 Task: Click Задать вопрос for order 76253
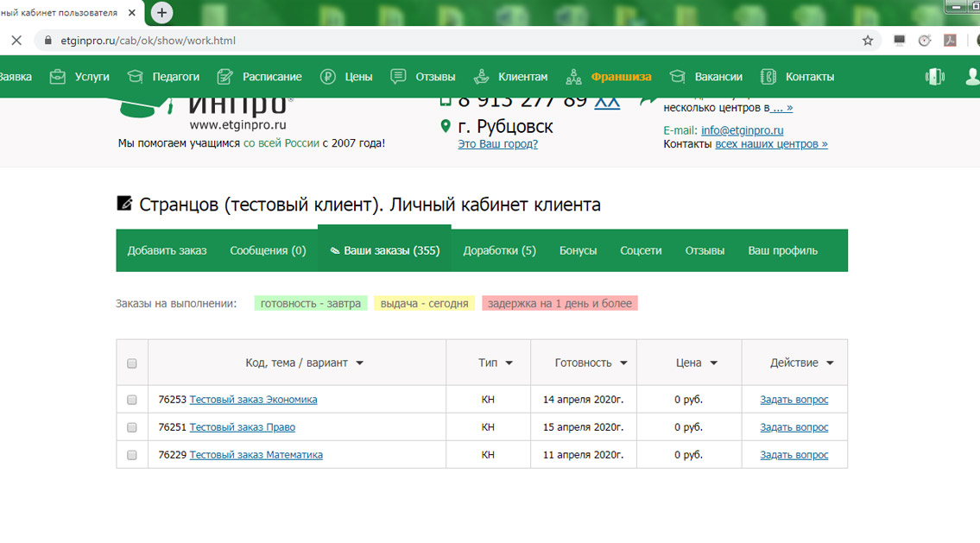click(x=793, y=400)
